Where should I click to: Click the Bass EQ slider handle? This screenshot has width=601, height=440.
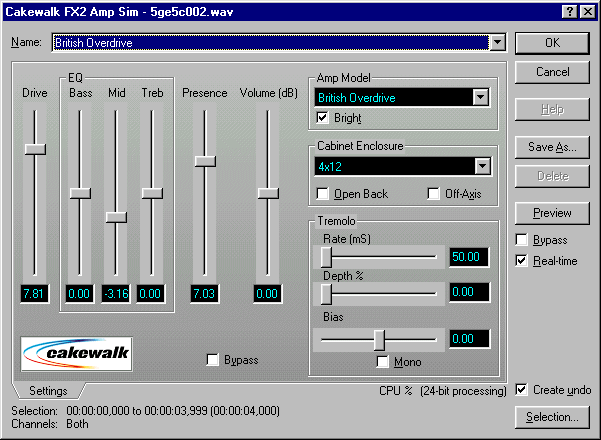pos(80,193)
